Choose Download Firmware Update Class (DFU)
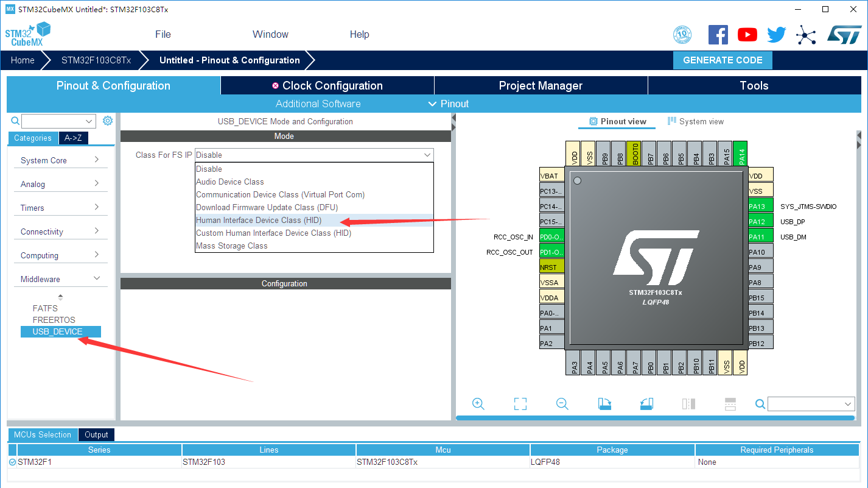This screenshot has height=488, width=868. pyautogui.click(x=314, y=207)
